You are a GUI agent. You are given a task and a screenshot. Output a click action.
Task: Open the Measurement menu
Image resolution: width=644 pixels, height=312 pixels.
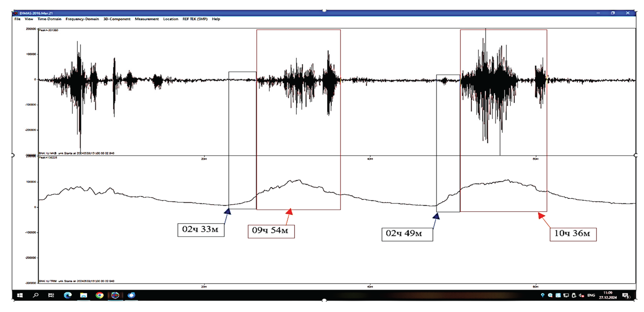[x=147, y=19]
